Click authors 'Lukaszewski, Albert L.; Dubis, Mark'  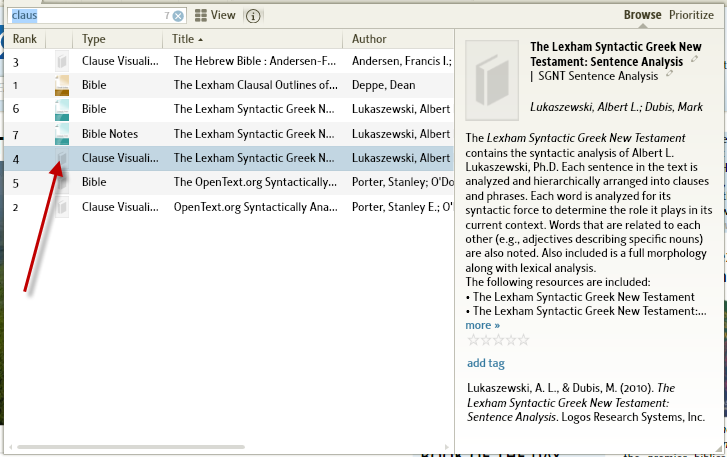tap(616, 107)
